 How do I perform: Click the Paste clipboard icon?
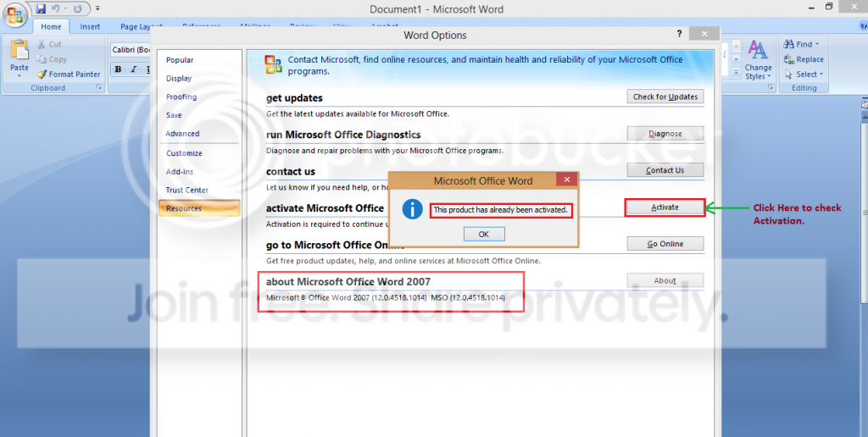(19, 50)
